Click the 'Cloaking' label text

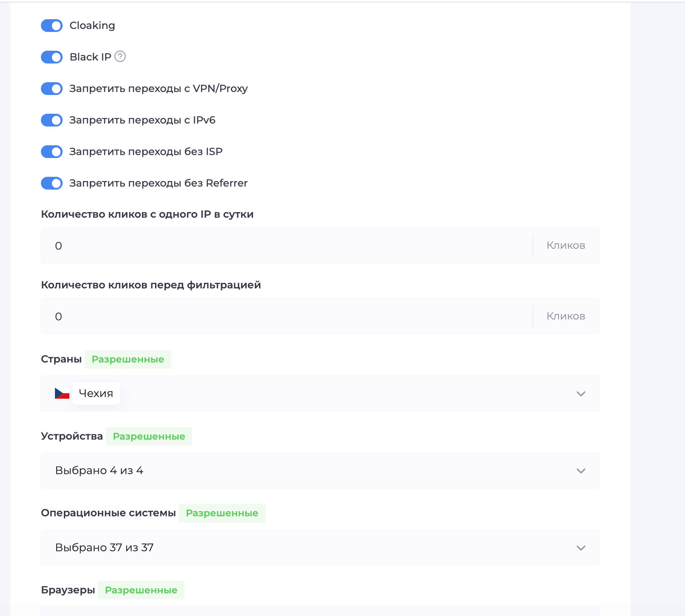click(x=92, y=26)
